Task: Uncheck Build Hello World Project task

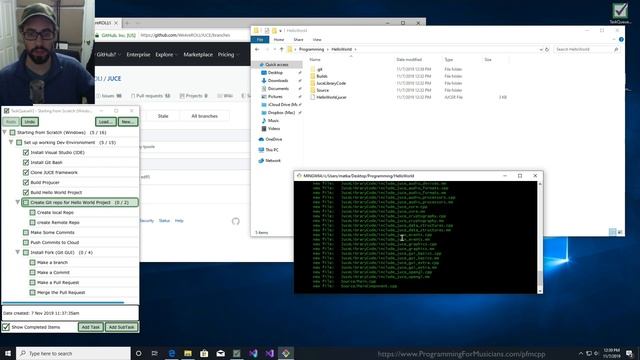Action: pos(26,192)
